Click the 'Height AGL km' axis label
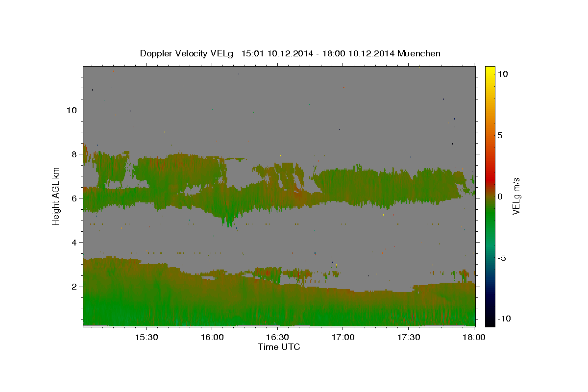588x392 pixels. pos(56,196)
